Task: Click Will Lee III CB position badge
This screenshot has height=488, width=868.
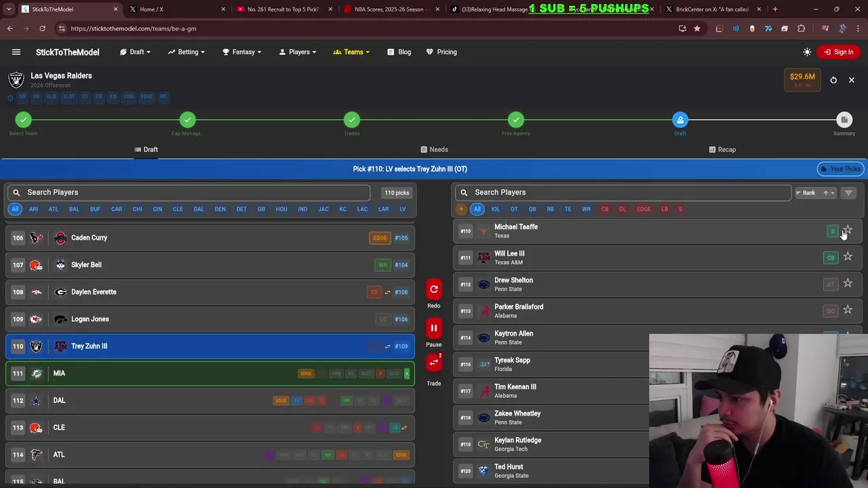Action: tap(831, 258)
